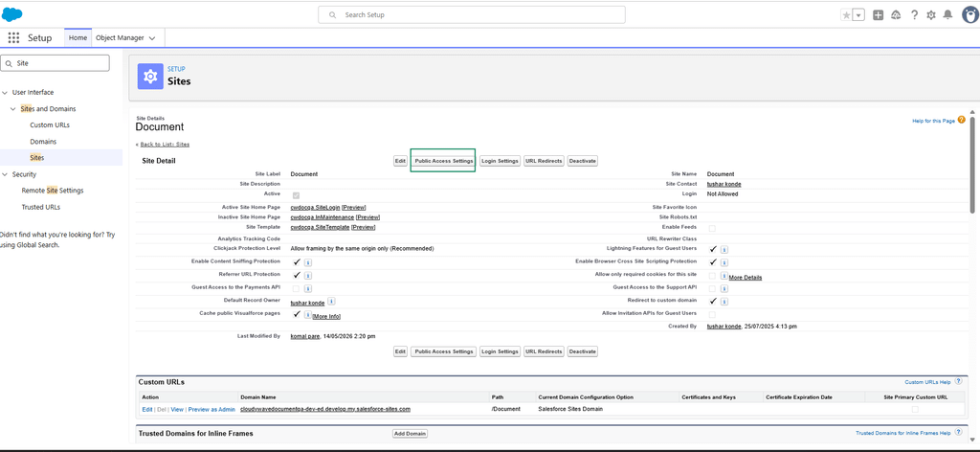Open the App Launcher grid icon
Image resolution: width=980 pixels, height=452 pixels.
[13, 37]
